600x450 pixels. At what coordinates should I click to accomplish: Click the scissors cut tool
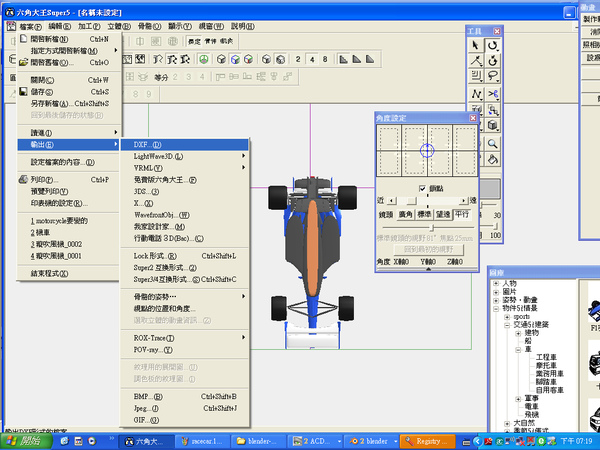coord(493,94)
